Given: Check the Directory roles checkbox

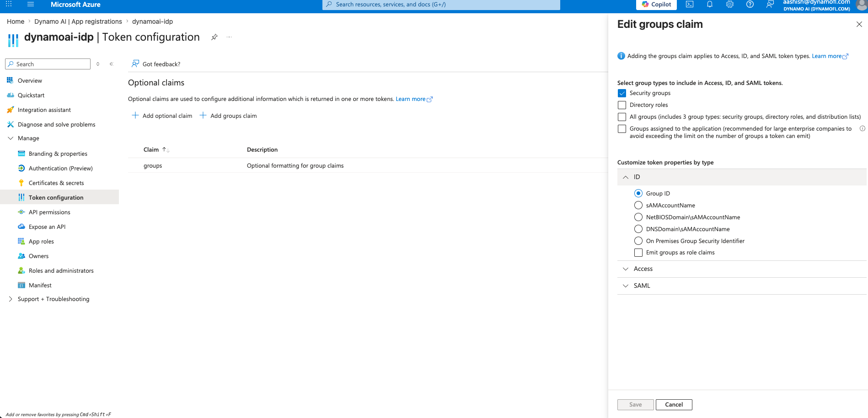Looking at the screenshot, I should point(622,105).
